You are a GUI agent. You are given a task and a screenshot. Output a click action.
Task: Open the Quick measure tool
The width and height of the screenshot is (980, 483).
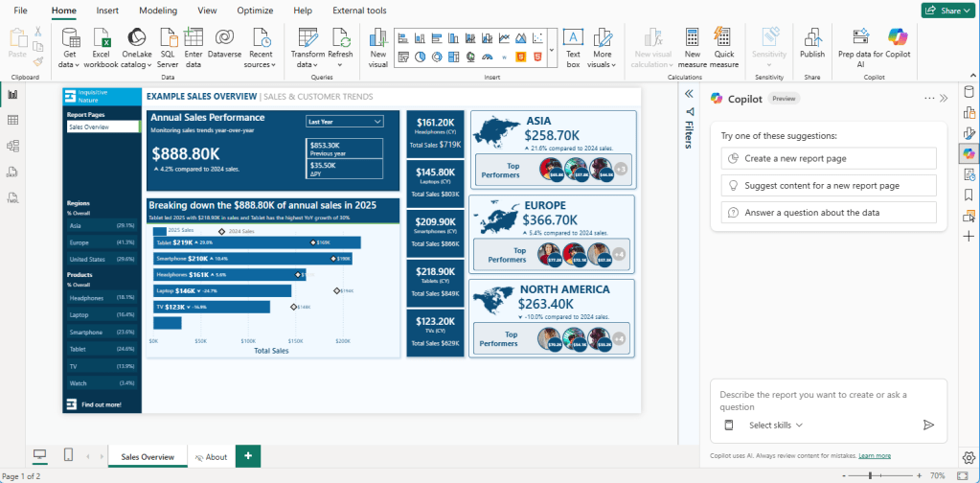(723, 37)
